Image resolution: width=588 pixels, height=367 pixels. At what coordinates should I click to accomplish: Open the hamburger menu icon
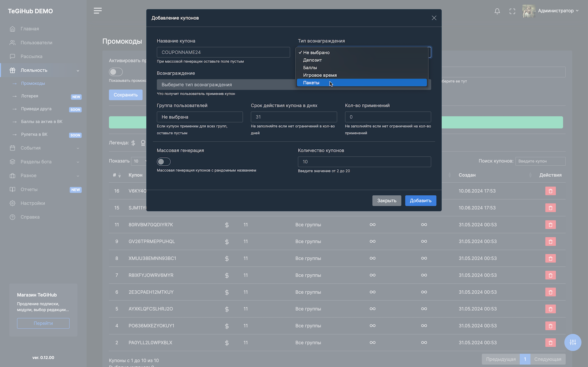click(97, 11)
